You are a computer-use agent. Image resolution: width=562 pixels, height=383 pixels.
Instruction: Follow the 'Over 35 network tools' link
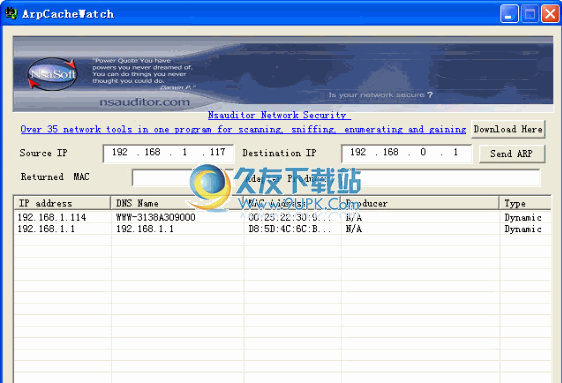click(x=243, y=129)
